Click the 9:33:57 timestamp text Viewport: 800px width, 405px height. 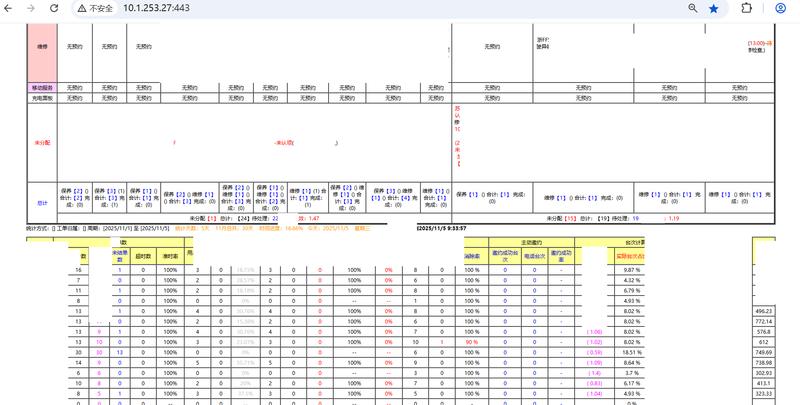[459, 229]
